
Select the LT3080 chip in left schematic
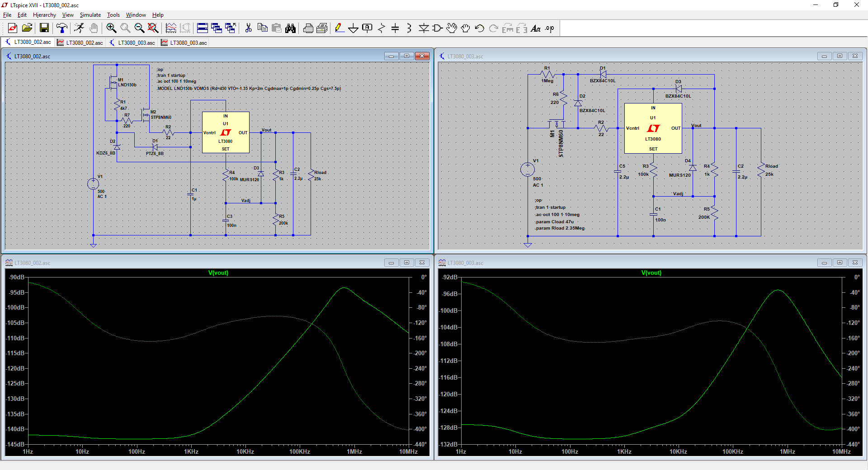tap(226, 132)
